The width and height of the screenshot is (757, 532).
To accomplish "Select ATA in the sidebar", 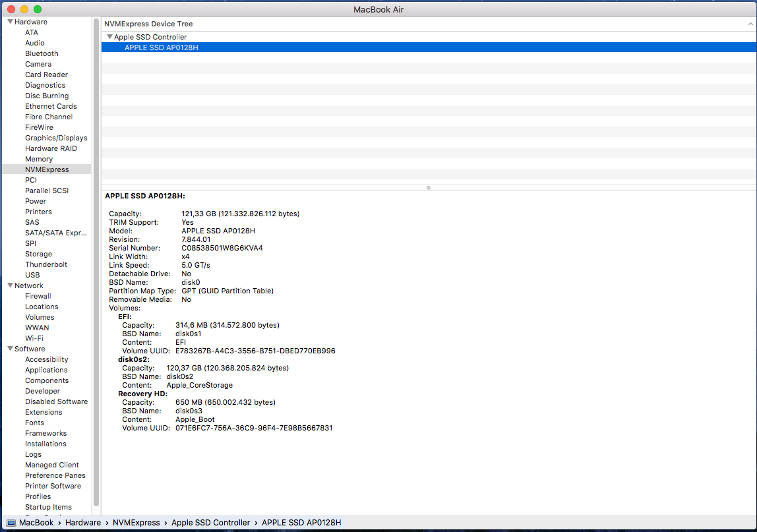I will (32, 32).
